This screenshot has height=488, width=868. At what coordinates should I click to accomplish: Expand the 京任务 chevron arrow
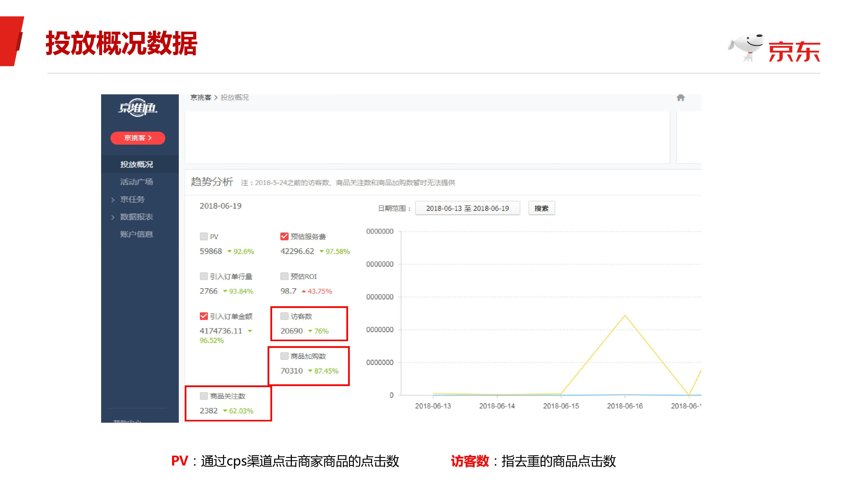[113, 200]
